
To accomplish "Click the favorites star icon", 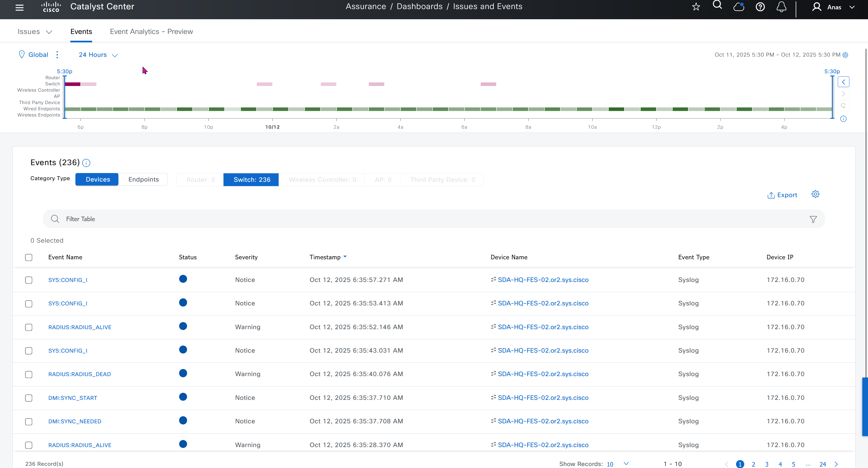I will [x=696, y=7].
